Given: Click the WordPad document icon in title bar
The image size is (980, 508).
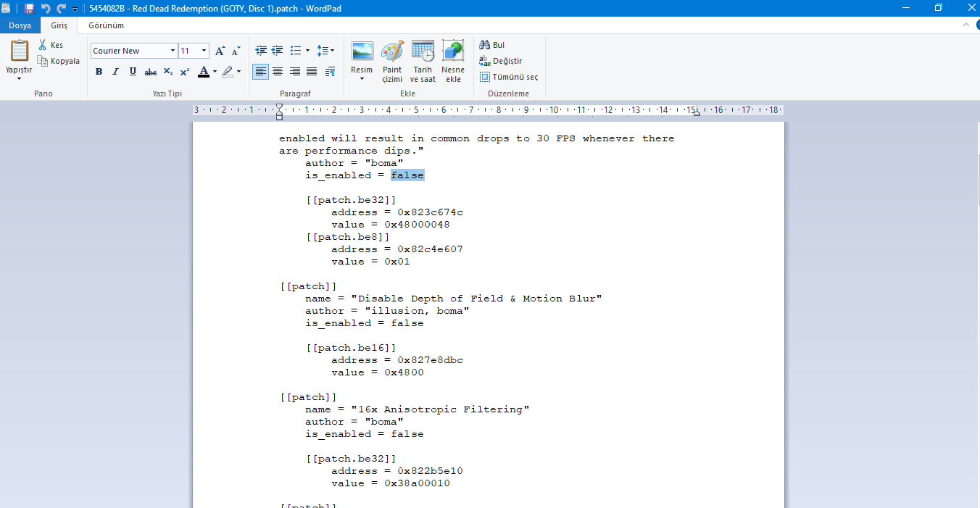Looking at the screenshot, I should [6, 9].
